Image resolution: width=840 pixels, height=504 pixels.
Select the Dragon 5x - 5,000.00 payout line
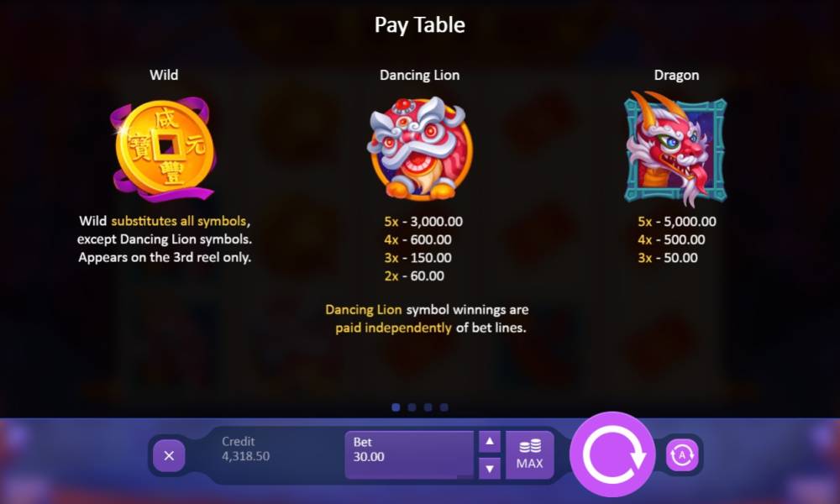676,222
